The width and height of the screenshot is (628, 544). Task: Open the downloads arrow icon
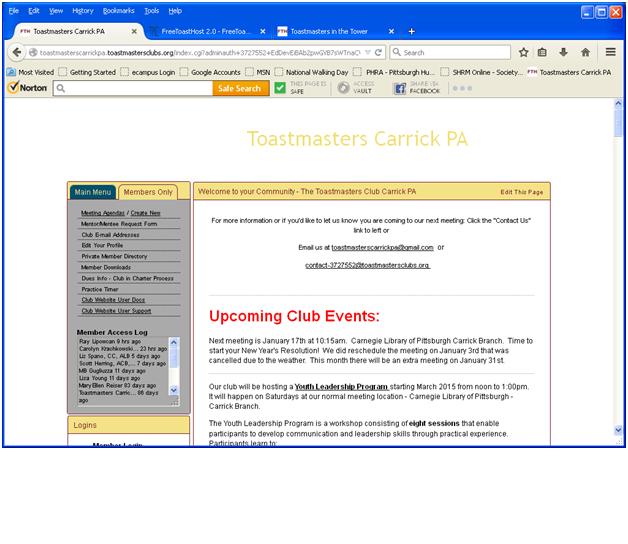point(564,52)
